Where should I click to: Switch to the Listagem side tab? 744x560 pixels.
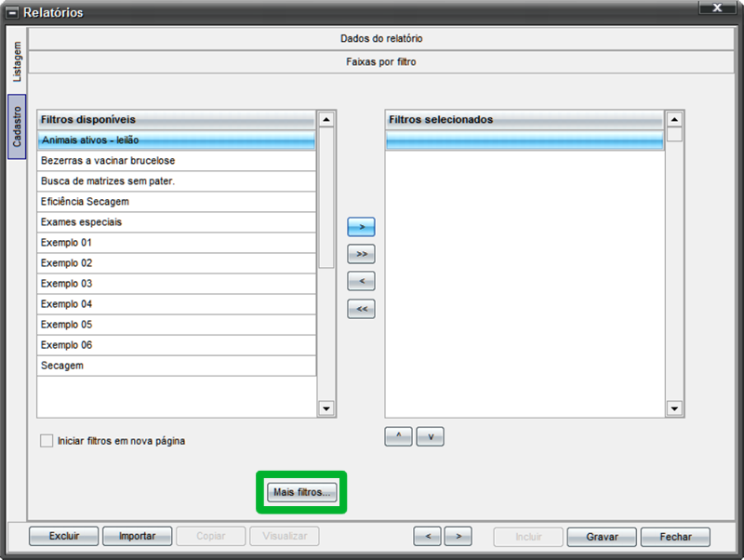[17, 61]
